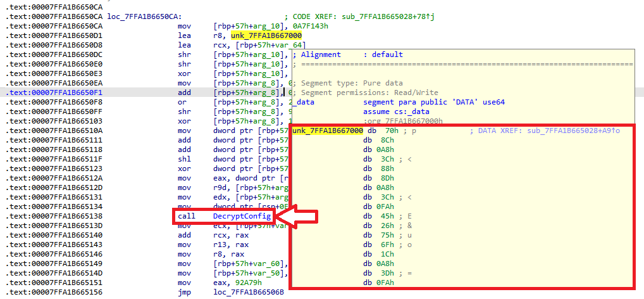
Task: Click address .text:00007FFA1B665143
Action: [54, 245]
